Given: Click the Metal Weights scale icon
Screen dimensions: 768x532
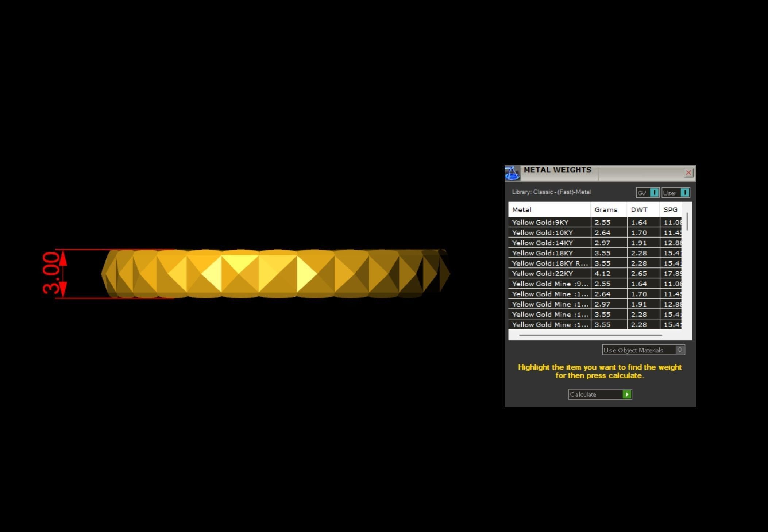Looking at the screenshot, I should pyautogui.click(x=512, y=173).
